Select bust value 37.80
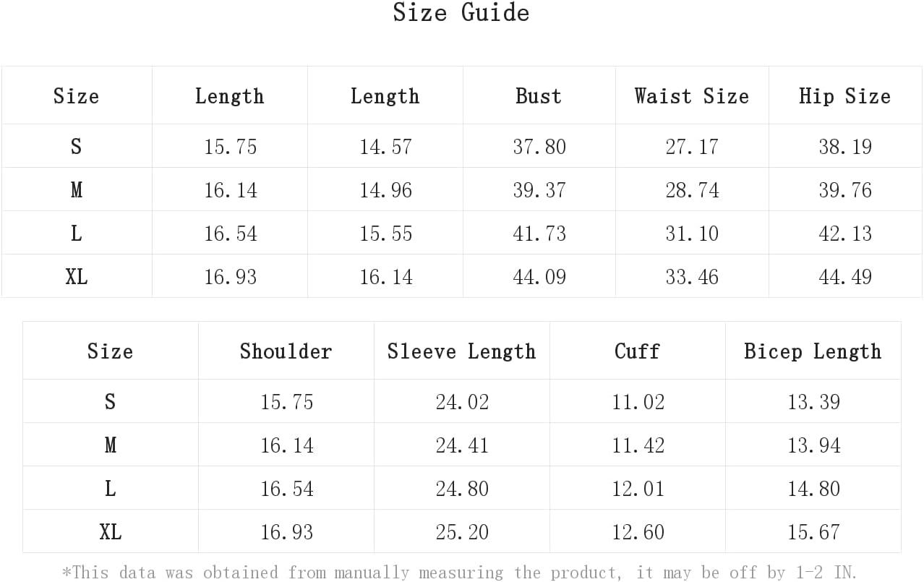Screen dimensions: 924x582 point(539,147)
